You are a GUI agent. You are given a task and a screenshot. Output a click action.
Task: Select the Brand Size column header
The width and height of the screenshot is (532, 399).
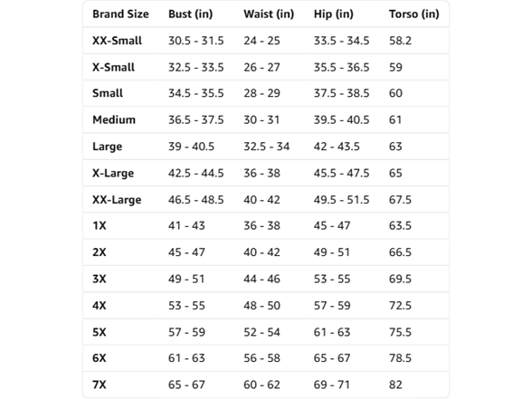pyautogui.click(x=120, y=14)
